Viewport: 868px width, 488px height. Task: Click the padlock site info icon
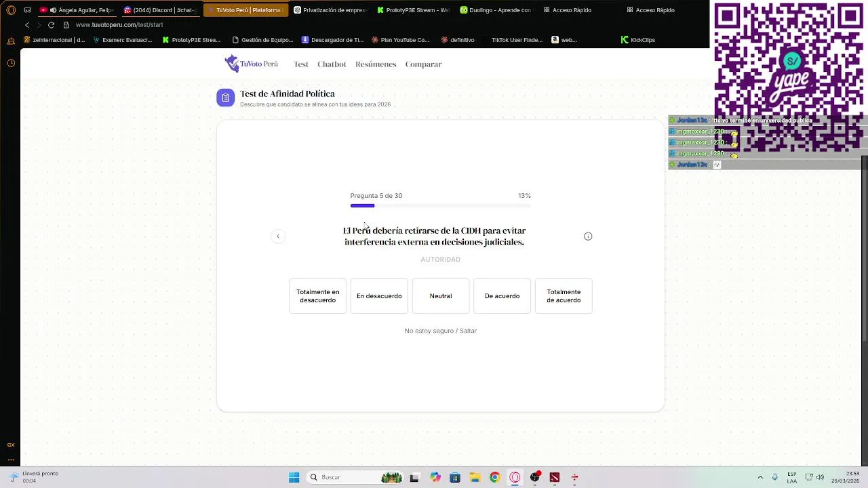(66, 25)
